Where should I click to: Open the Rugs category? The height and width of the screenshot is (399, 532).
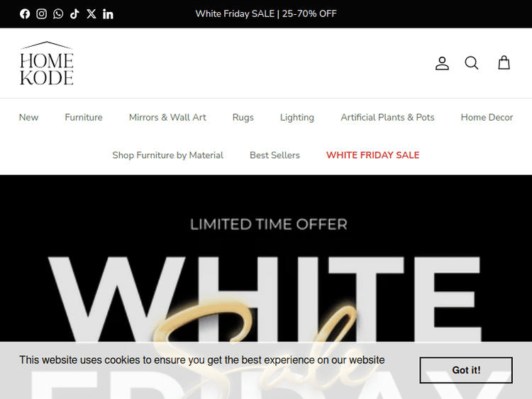tap(243, 118)
